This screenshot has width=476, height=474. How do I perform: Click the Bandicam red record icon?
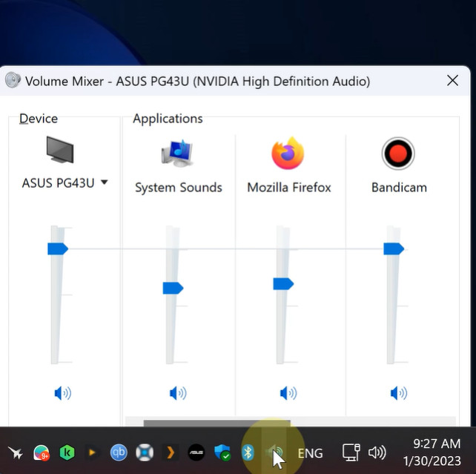point(398,154)
